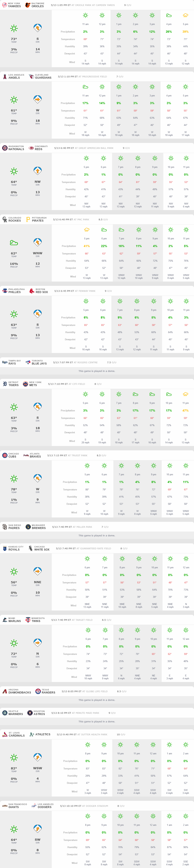This screenshot has height=868, width=194.
Task: Click the 'YANKEES' team name
Action: click(15, 6)
